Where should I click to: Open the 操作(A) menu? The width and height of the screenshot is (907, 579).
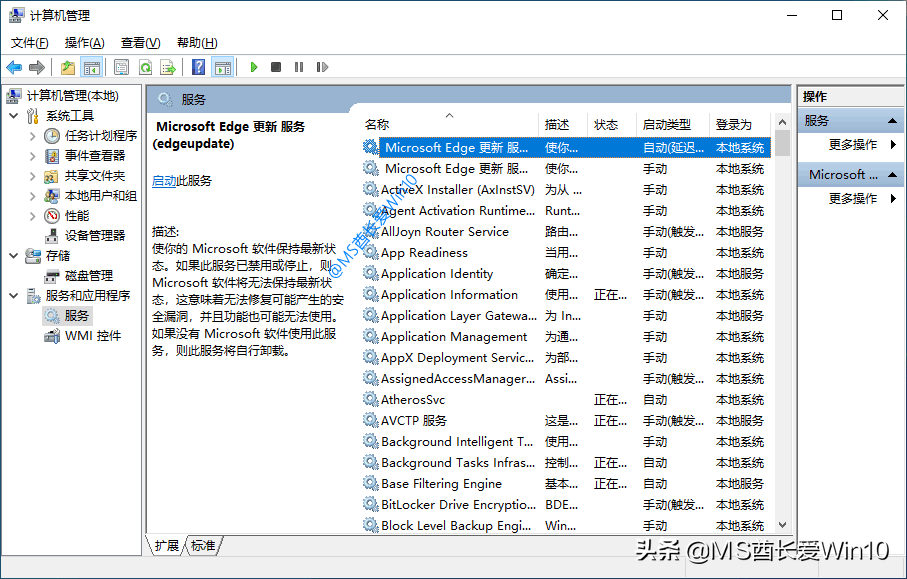(x=84, y=43)
